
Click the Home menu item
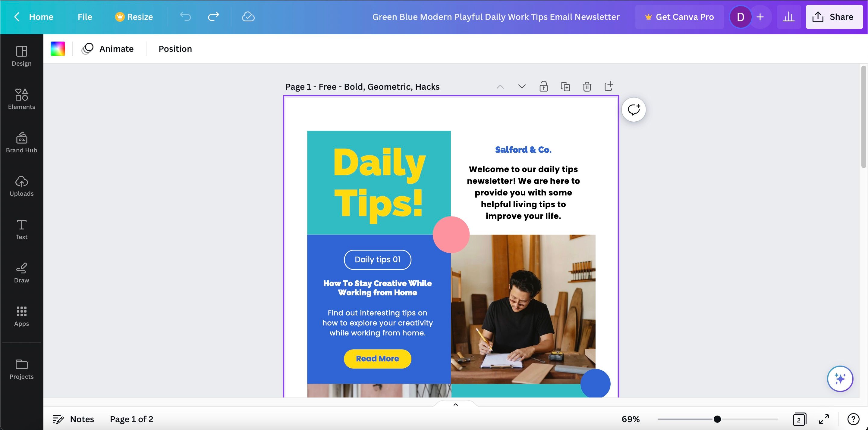pyautogui.click(x=41, y=17)
